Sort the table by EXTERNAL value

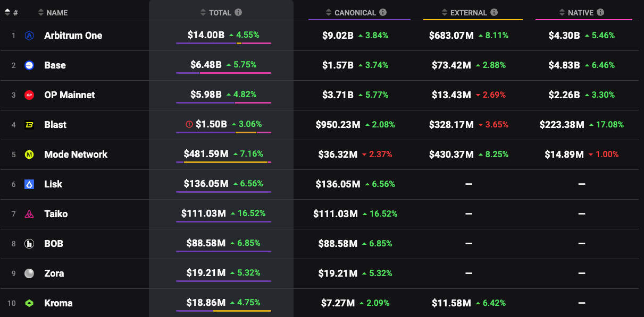coord(468,12)
